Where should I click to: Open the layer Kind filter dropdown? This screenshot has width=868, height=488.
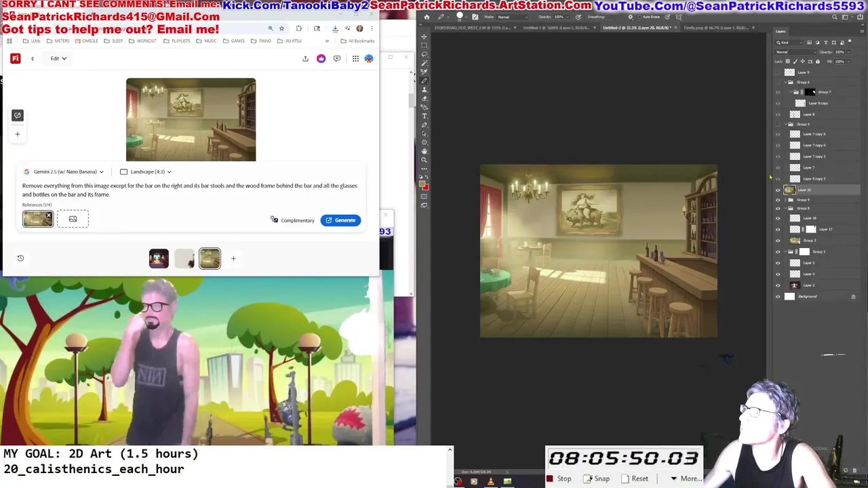pos(788,43)
